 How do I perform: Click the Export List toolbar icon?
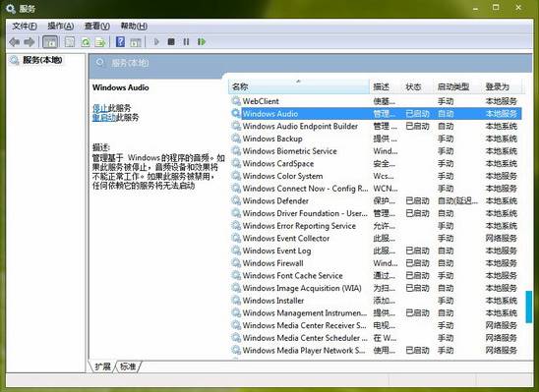tap(100, 42)
